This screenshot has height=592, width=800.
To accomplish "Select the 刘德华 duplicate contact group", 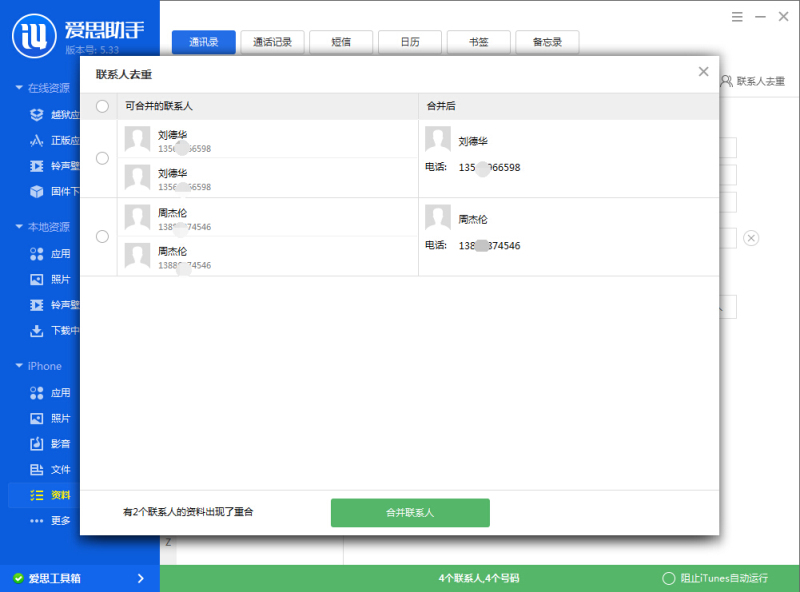I will [x=101, y=157].
